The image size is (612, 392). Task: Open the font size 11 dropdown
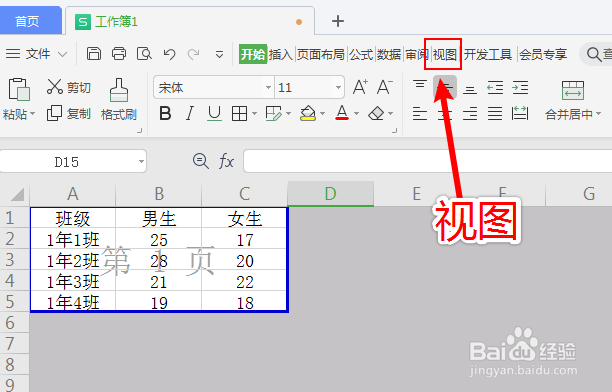[338, 87]
